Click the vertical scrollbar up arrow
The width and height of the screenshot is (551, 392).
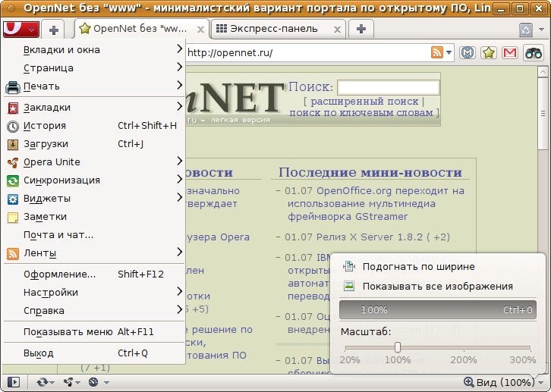pyautogui.click(x=542, y=72)
